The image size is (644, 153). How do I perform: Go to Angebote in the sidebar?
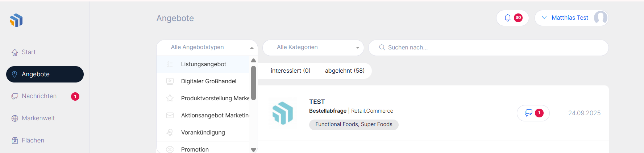click(x=45, y=74)
